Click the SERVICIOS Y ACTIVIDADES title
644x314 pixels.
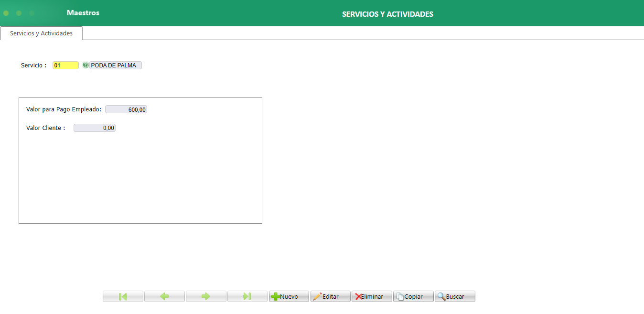pos(387,14)
